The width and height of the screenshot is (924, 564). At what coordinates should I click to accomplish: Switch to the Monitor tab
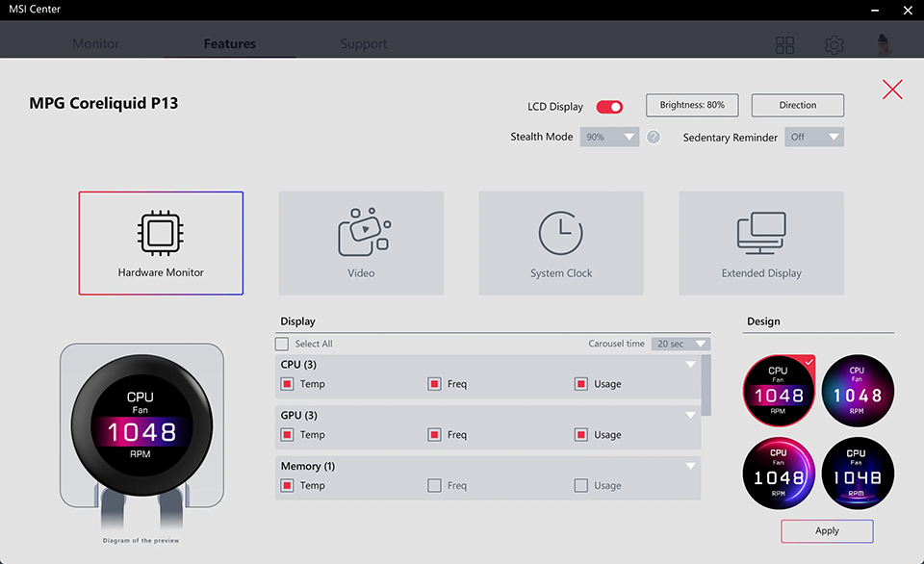96,44
